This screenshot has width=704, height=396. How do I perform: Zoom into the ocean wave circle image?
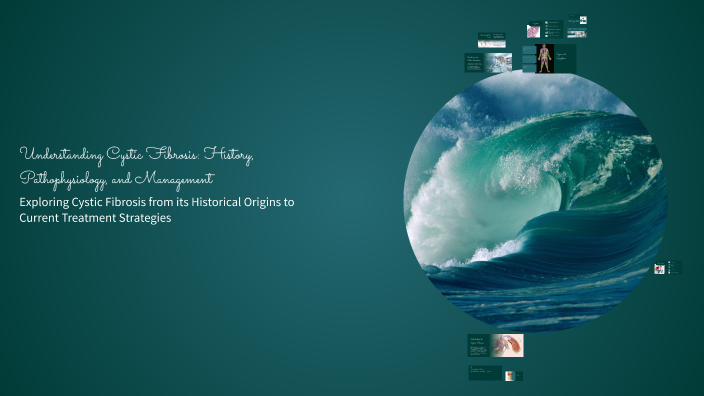pos(535,202)
